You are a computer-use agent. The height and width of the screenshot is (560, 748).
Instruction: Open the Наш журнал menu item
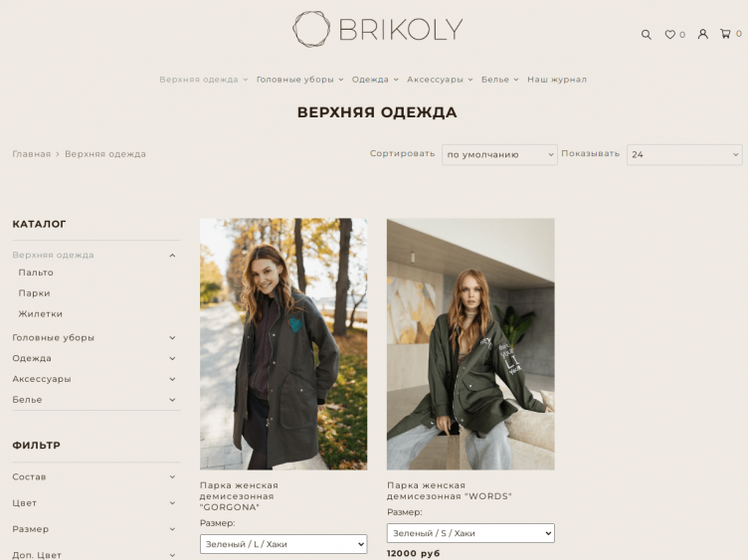point(557,80)
